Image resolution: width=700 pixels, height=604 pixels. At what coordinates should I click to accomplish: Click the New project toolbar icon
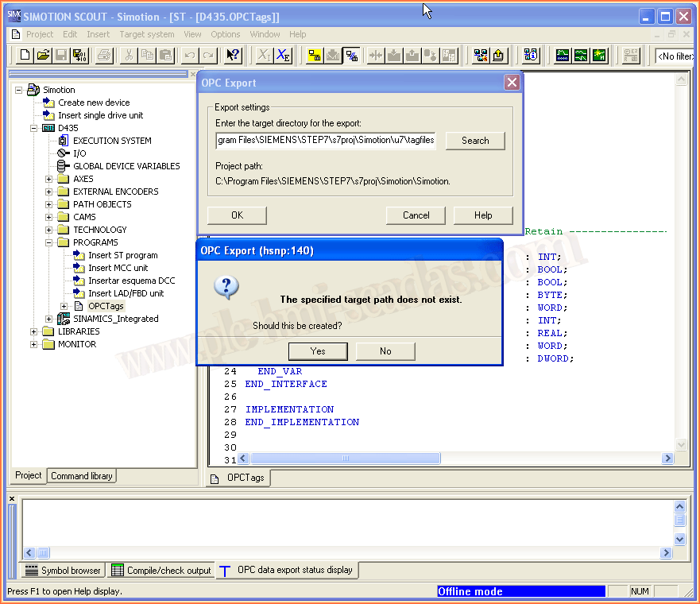tap(25, 55)
